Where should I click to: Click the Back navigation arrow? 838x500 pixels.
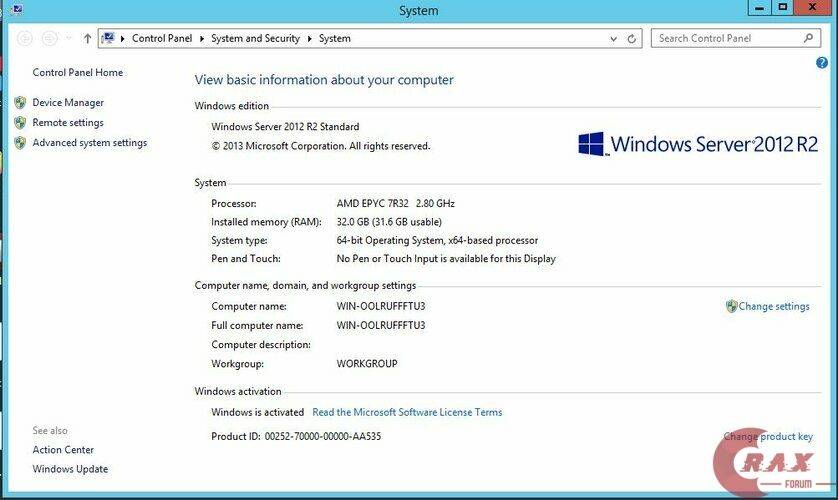tap(25, 38)
